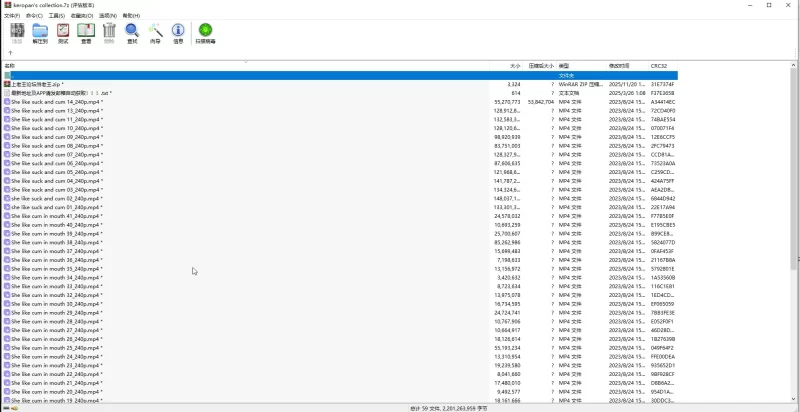Click the Test (测试) toolbar icon
The height and width of the screenshot is (412, 800).
tap(63, 31)
